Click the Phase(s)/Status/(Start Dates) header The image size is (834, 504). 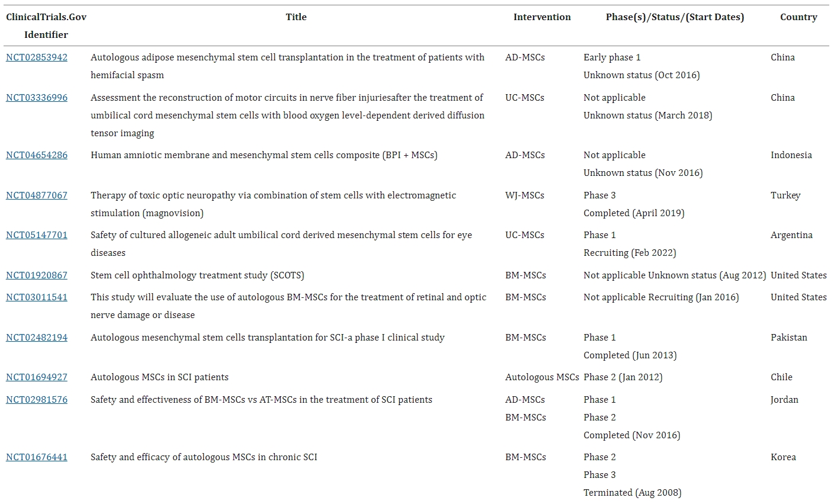675,17
